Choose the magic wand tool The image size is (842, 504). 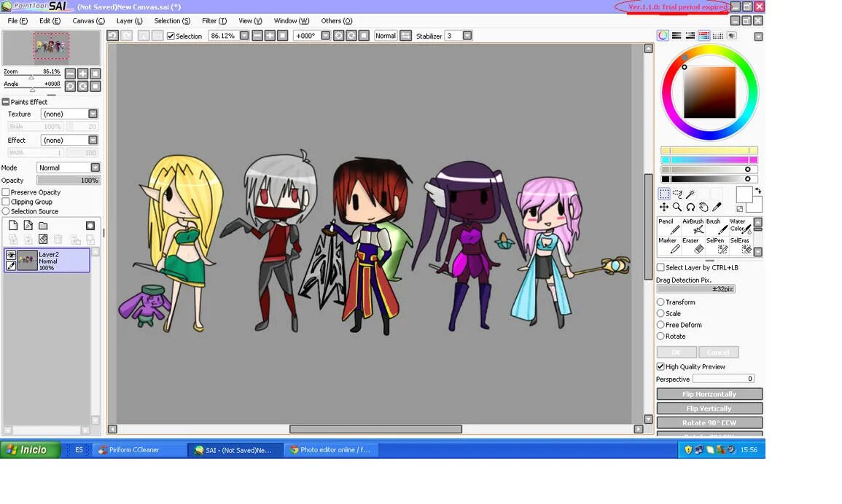click(x=690, y=194)
